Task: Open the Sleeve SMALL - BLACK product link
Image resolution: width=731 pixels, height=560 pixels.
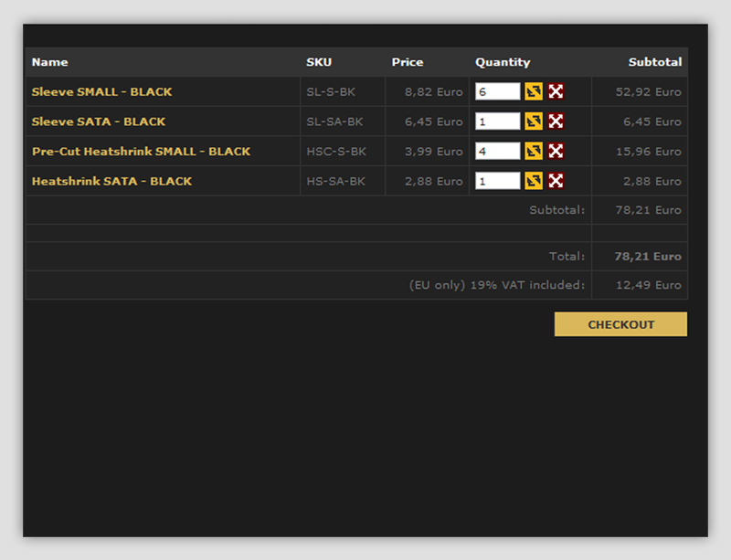Action: 101,91
